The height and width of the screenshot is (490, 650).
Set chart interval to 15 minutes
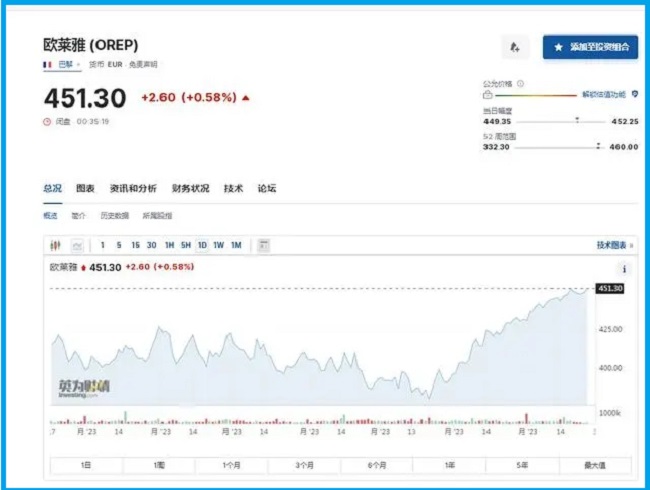136,245
